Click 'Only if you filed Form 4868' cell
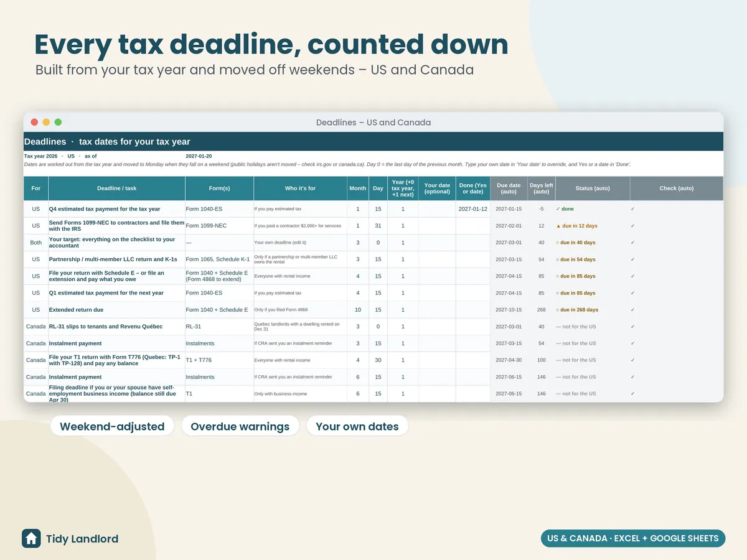The width and height of the screenshot is (747, 560). pyautogui.click(x=301, y=310)
